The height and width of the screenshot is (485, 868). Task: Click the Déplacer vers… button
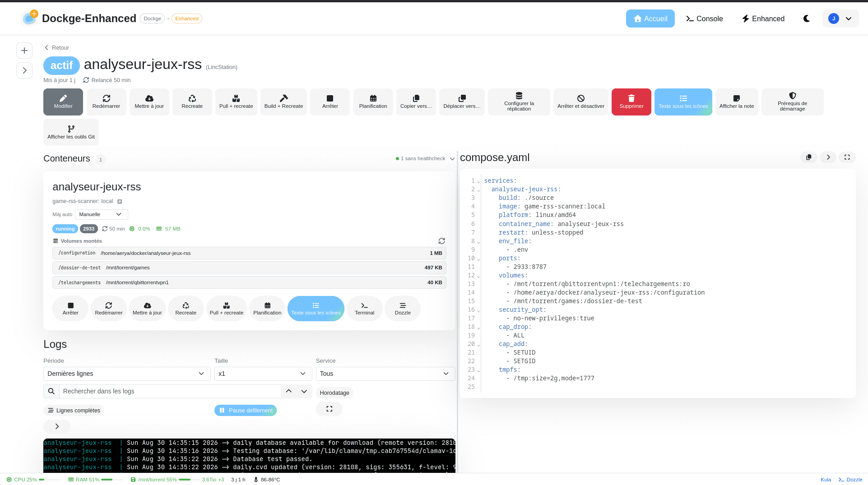[x=462, y=102]
